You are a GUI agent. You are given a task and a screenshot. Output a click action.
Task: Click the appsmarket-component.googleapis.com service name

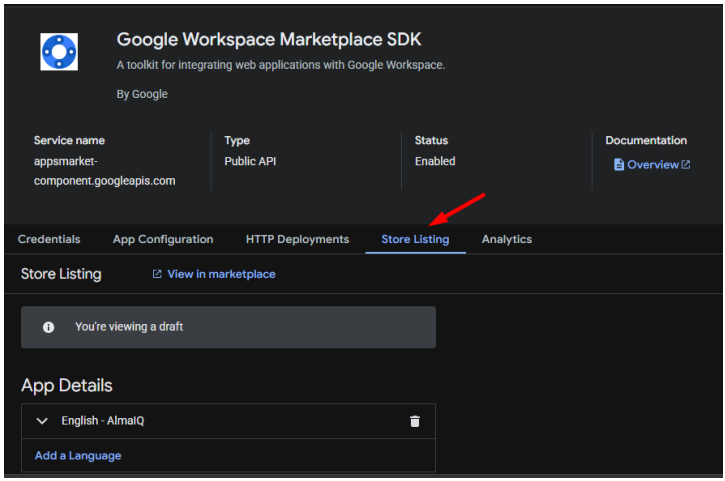pyautogui.click(x=104, y=171)
